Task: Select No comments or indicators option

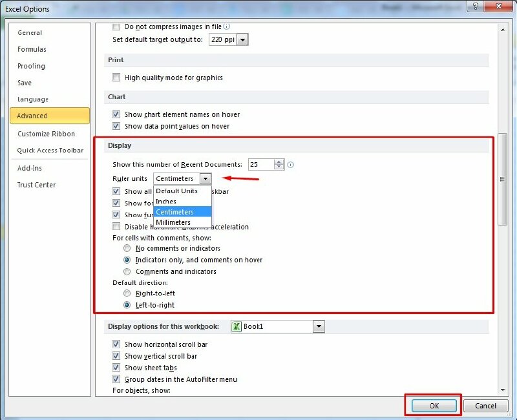Action: pos(127,248)
